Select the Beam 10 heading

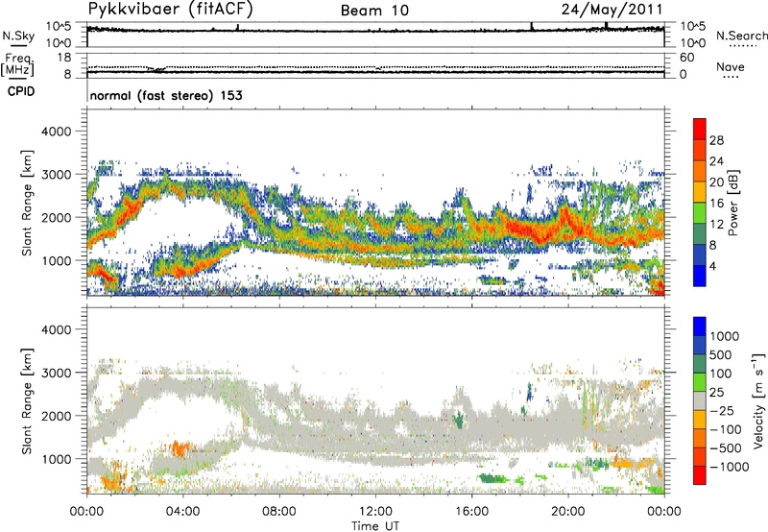[x=374, y=11]
